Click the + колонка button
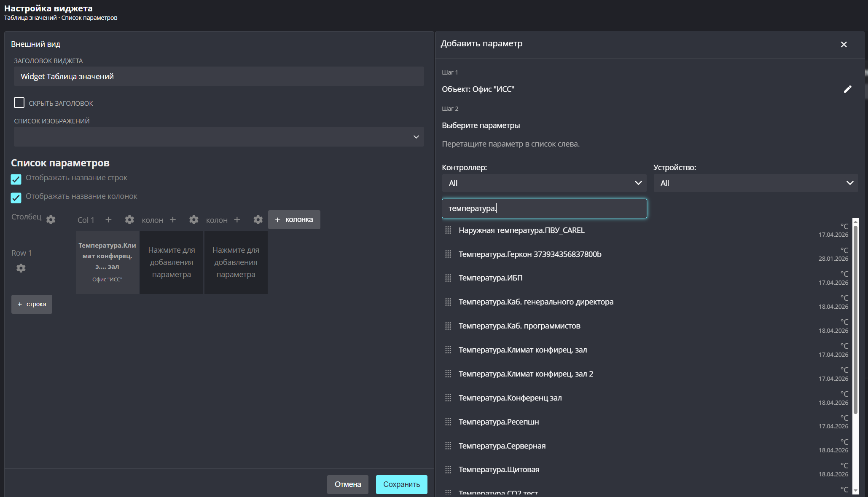 [x=294, y=219]
